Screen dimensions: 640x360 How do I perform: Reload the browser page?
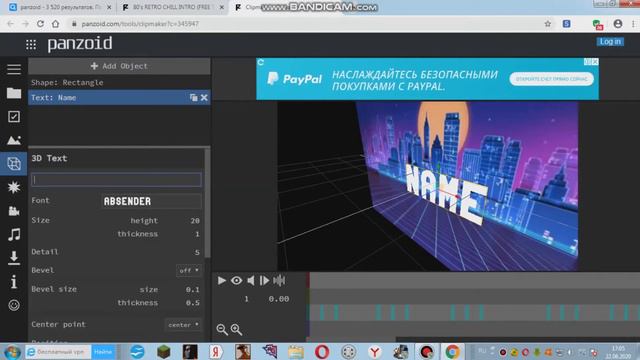click(40, 24)
